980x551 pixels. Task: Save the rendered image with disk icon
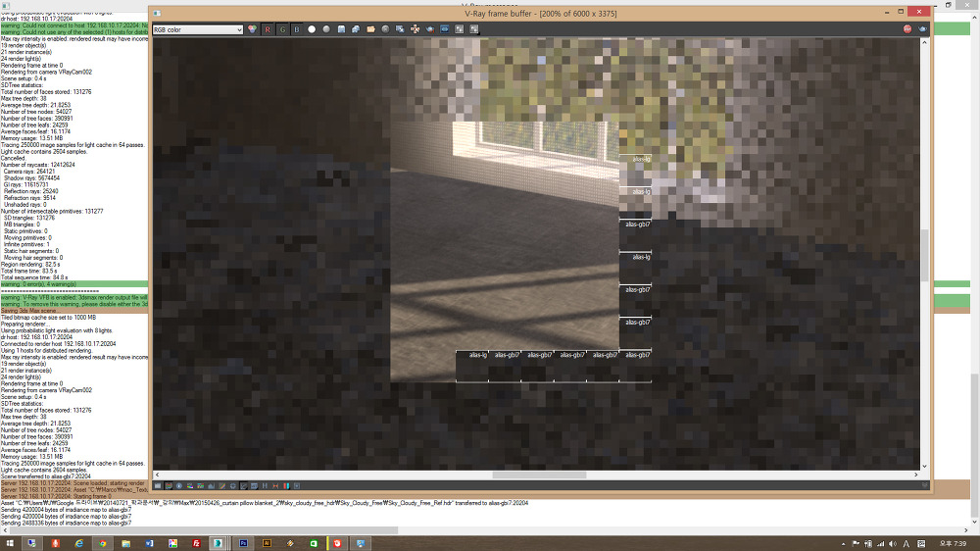[x=341, y=29]
